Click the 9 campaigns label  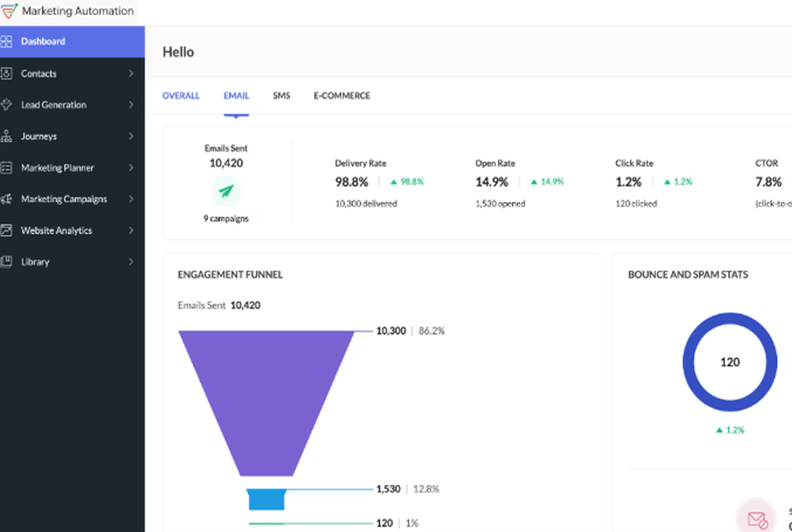(x=227, y=218)
